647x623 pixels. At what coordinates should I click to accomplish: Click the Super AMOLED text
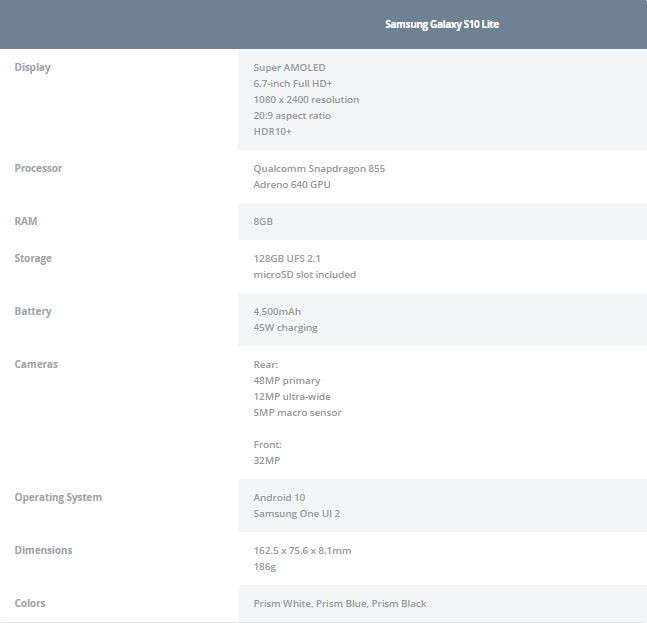tap(289, 67)
